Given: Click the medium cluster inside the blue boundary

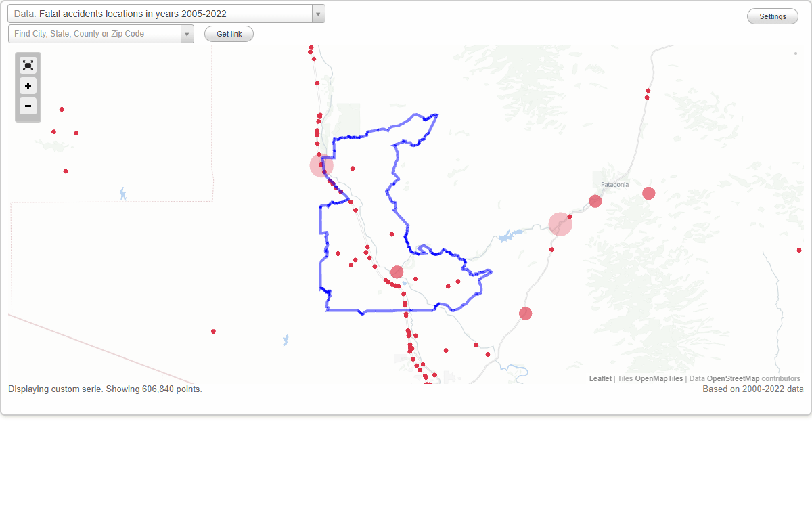Looking at the screenshot, I should click(x=397, y=272).
